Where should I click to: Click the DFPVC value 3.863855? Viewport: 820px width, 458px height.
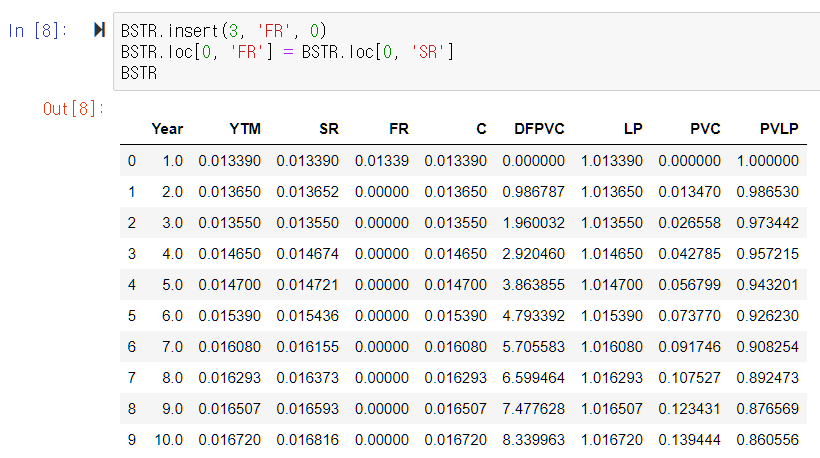coord(533,284)
